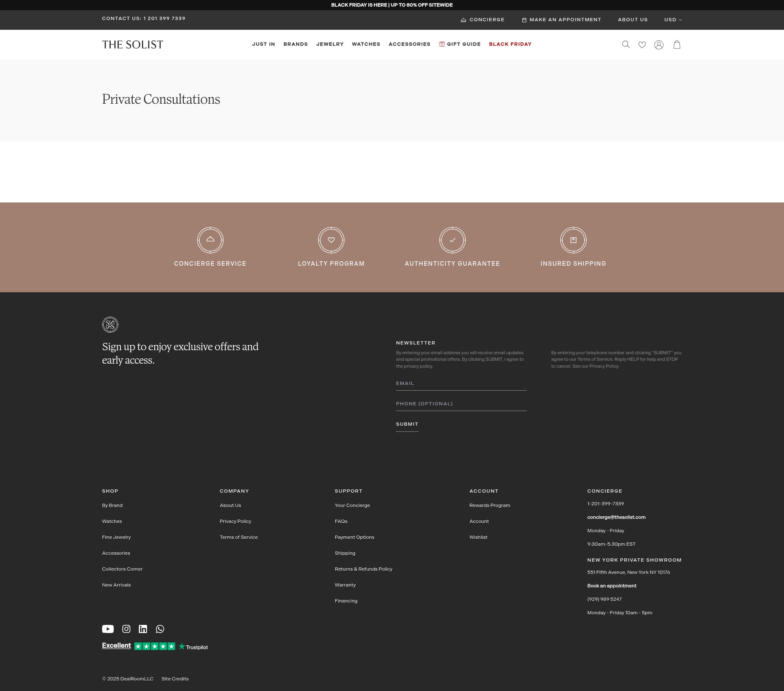
Task: Open the Instagram social icon
Action: tap(127, 629)
